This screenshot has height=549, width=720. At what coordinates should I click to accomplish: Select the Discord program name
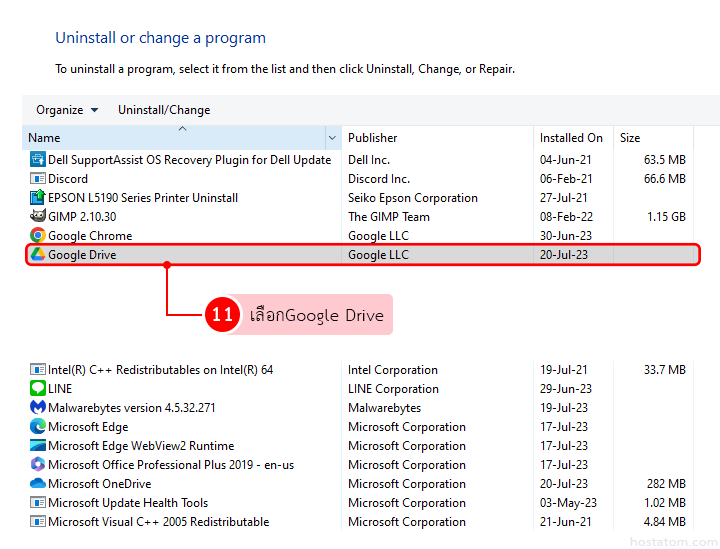pyautogui.click(x=68, y=179)
